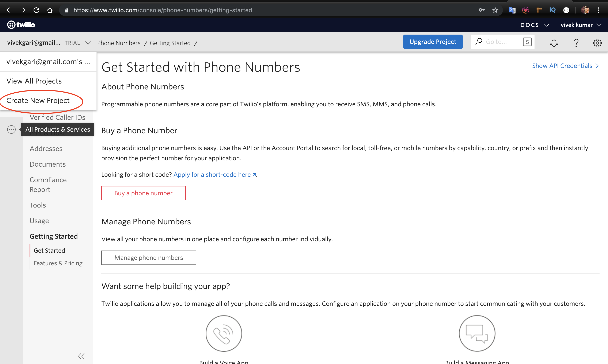Image resolution: width=608 pixels, height=364 pixels.
Task: Click the Manage Phone Numbers heading
Action: 146,222
